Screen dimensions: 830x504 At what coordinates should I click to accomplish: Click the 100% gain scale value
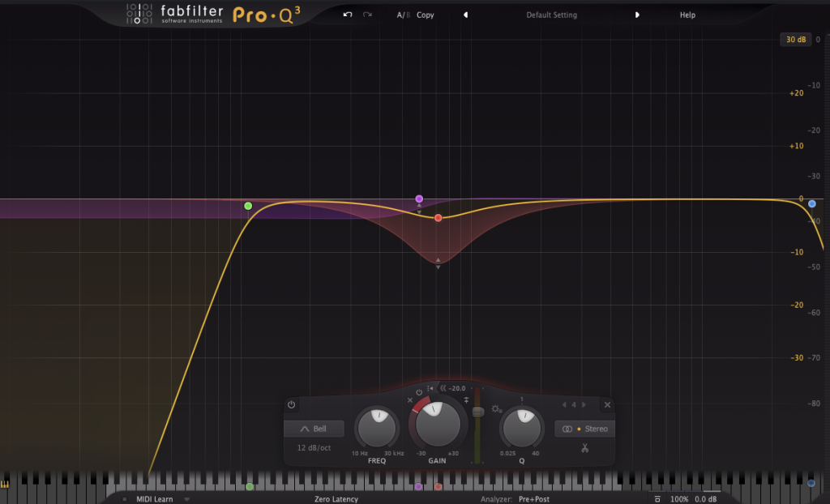click(679, 498)
